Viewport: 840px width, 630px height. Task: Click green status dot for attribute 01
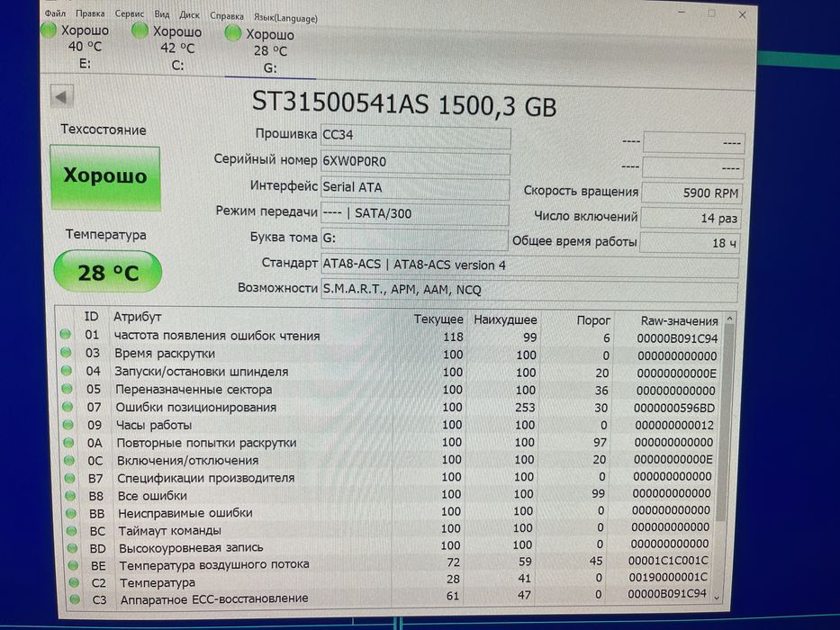(66, 334)
